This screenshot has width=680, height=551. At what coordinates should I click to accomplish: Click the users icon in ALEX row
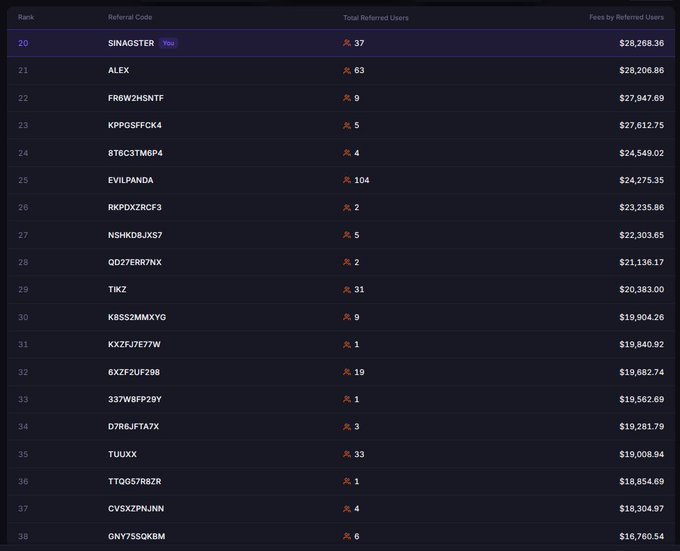click(x=347, y=70)
